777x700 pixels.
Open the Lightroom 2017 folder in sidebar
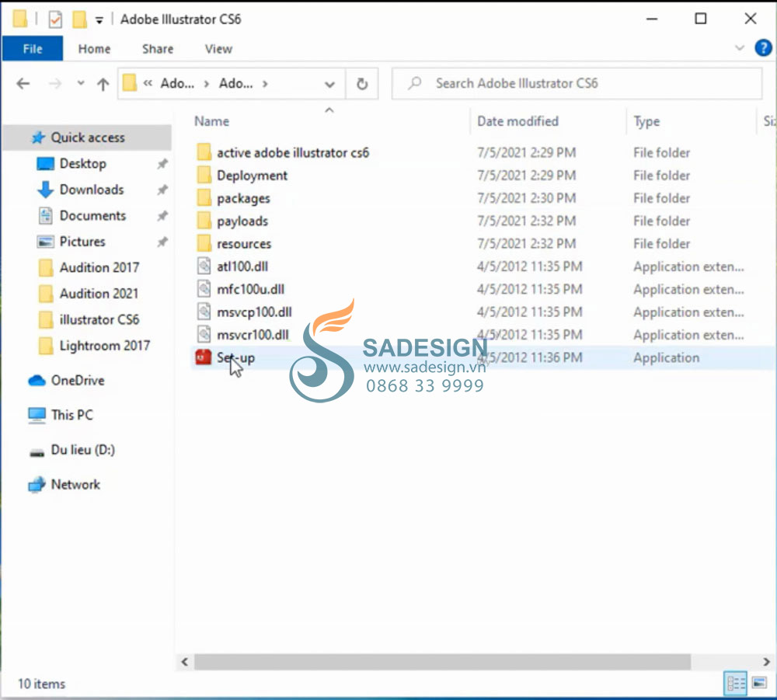[x=105, y=345]
